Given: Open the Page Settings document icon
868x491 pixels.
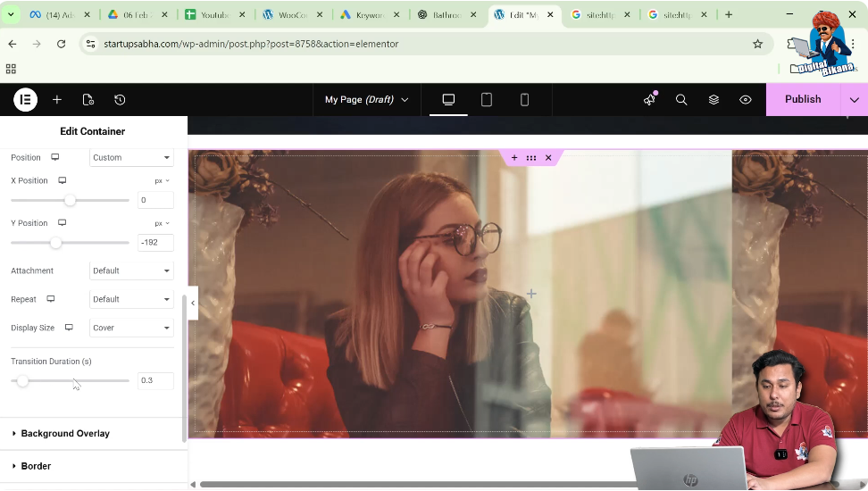Looking at the screenshot, I should 88,100.
